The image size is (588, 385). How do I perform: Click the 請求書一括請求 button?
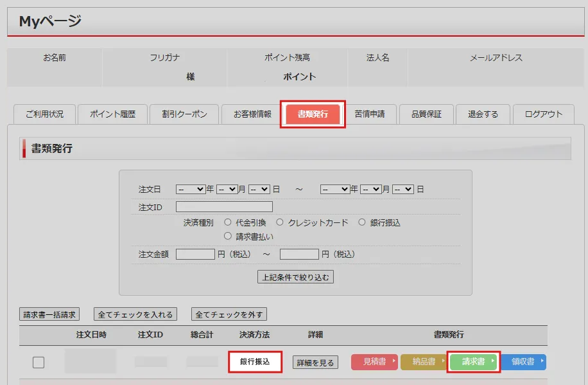pos(49,314)
